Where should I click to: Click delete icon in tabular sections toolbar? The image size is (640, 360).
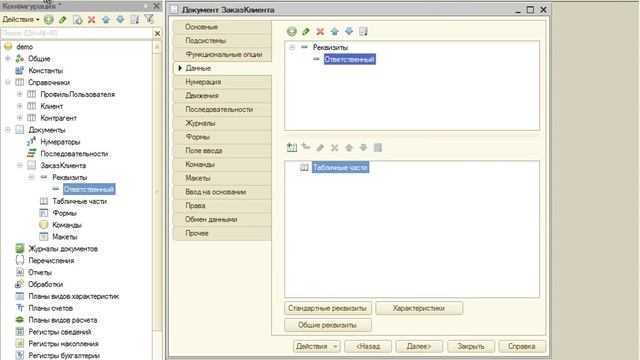pos(335,147)
